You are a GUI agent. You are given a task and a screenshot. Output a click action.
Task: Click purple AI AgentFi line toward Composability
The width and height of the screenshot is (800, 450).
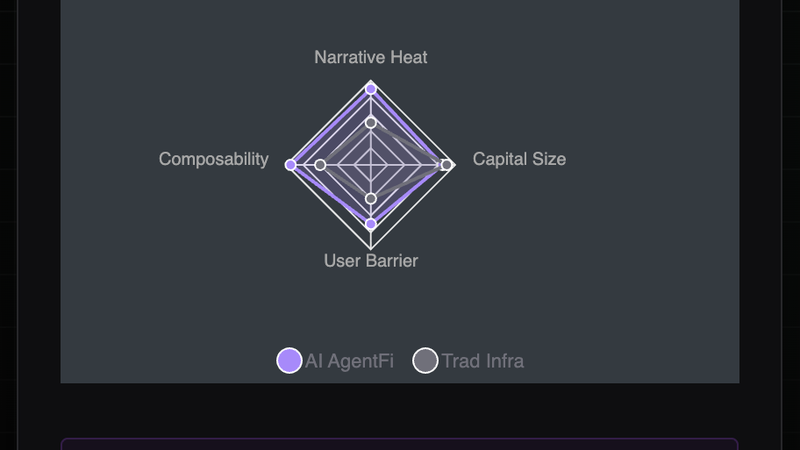point(331,127)
